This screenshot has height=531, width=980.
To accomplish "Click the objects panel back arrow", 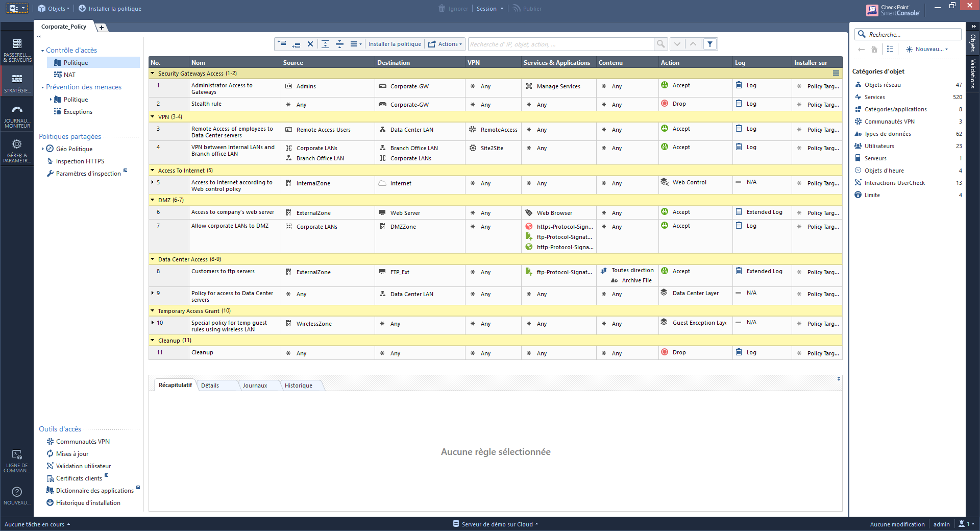I will coord(862,49).
